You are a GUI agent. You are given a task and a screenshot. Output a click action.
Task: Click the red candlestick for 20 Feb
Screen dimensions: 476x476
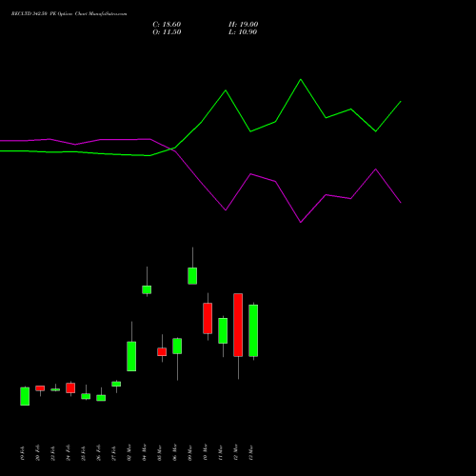pos(40,388)
